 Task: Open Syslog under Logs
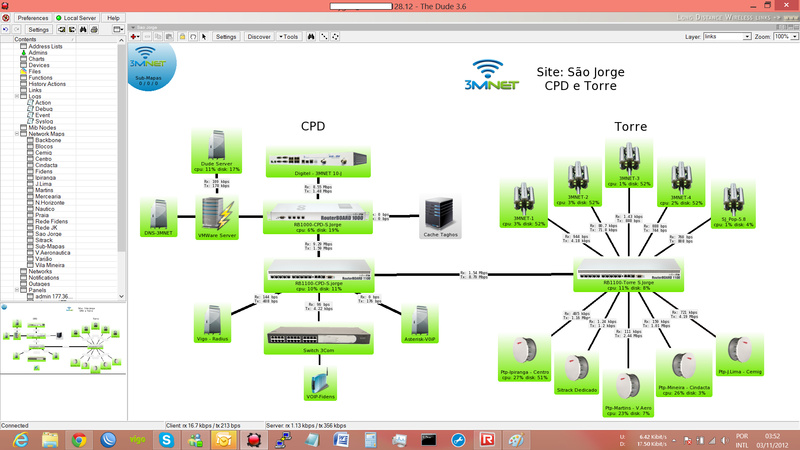click(44, 121)
